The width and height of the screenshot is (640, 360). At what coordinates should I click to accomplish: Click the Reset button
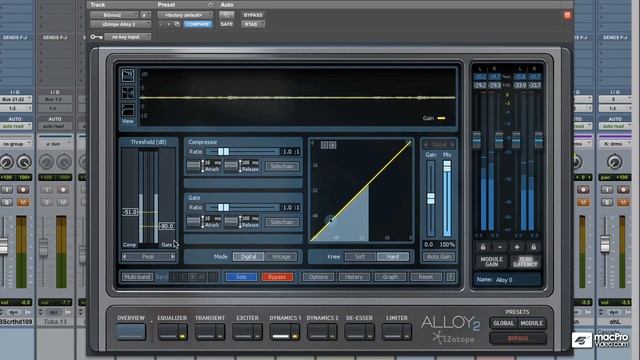pyautogui.click(x=426, y=277)
